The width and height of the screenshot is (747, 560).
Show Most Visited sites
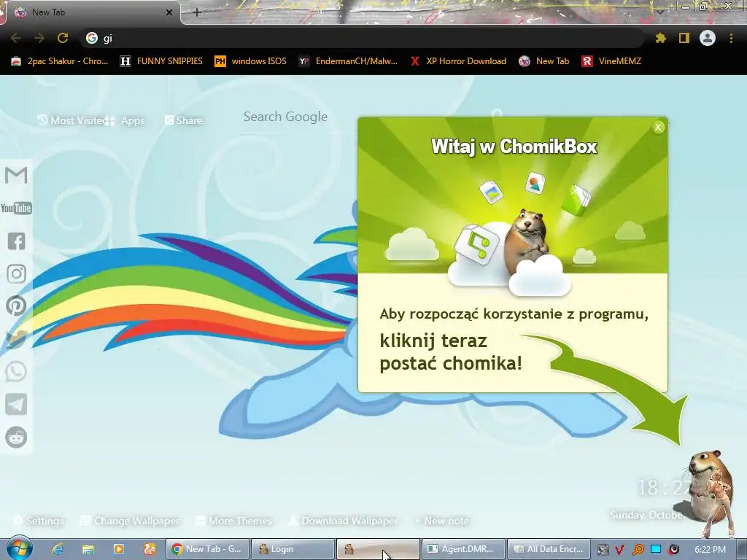click(x=71, y=120)
